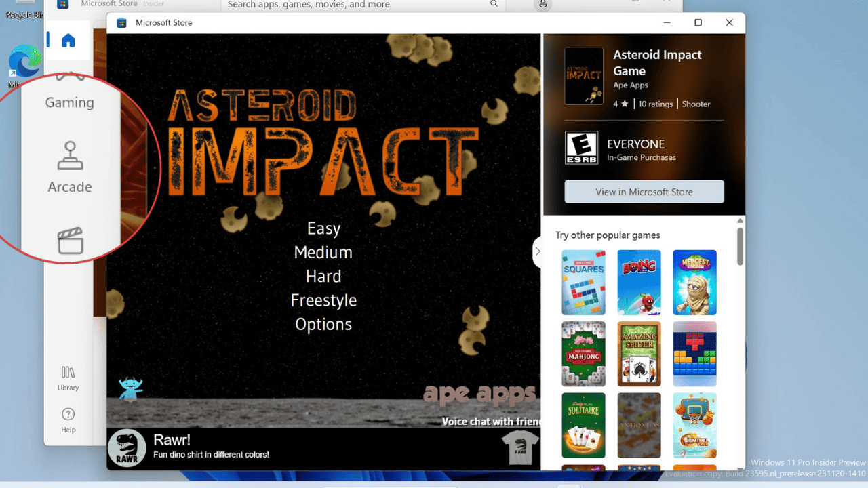Viewport: 868px width, 488px height.
Task: Click the scrollbar up arrow in games list
Action: pos(740,221)
